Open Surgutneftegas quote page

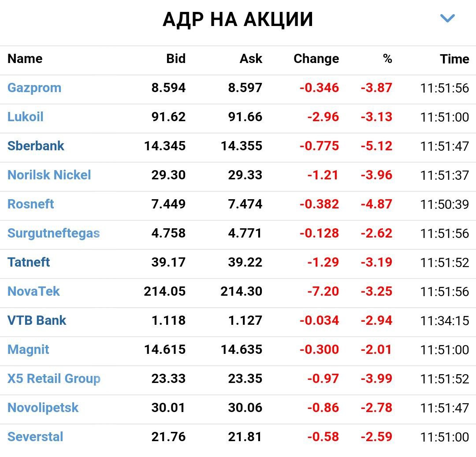click(x=53, y=233)
